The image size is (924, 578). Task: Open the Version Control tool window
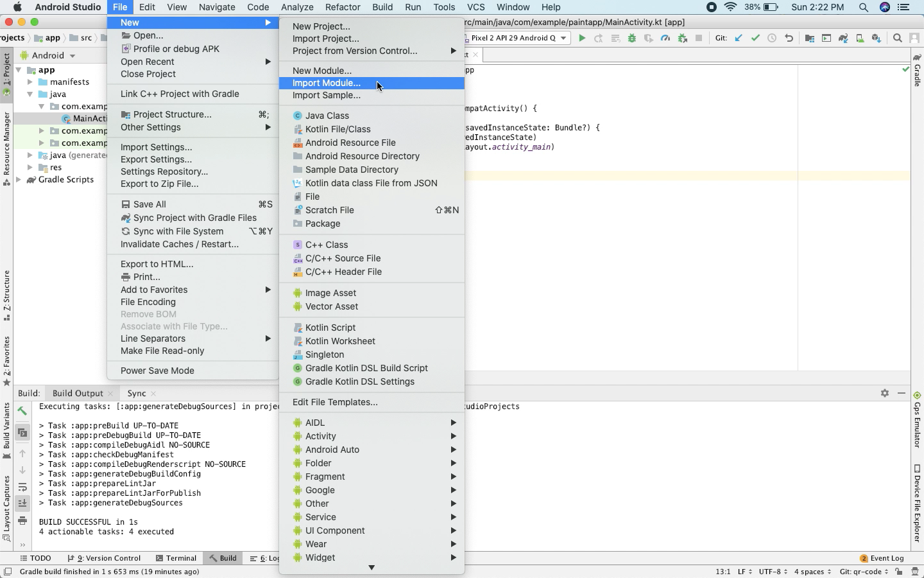[104, 558]
